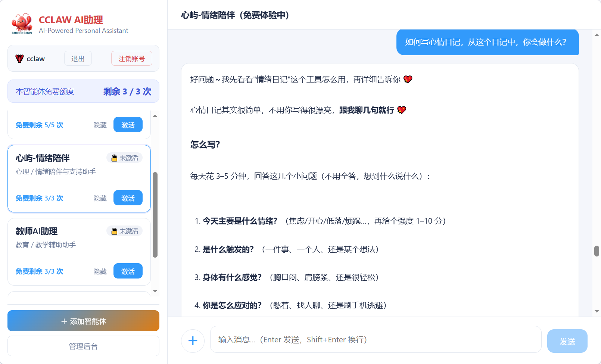Click the 发送 send button

[x=567, y=341]
